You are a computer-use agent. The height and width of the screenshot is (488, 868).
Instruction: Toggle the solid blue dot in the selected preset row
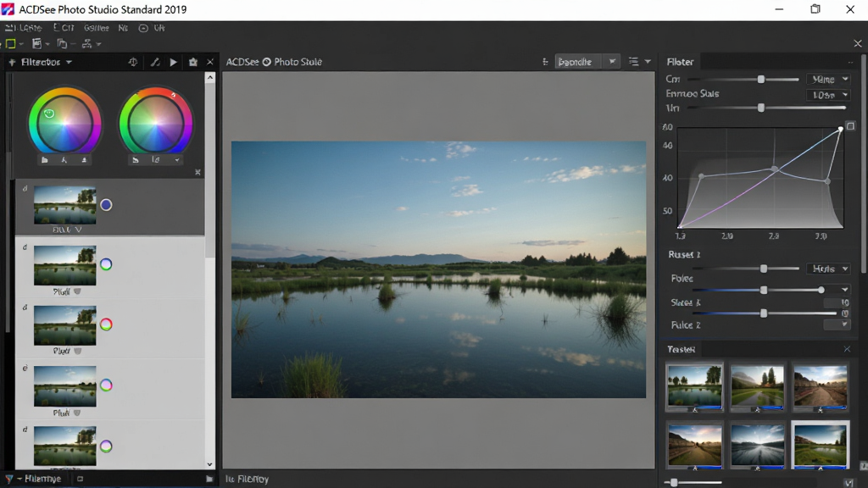point(106,205)
